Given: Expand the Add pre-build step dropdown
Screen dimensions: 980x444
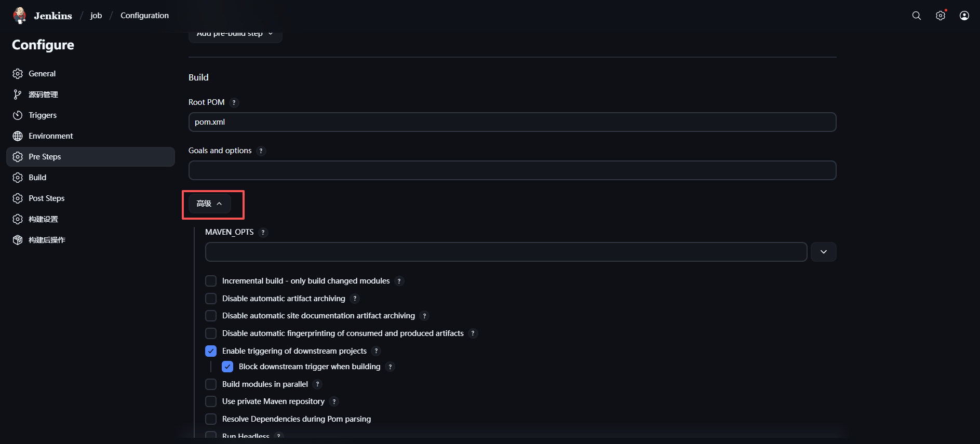Looking at the screenshot, I should 235,34.
